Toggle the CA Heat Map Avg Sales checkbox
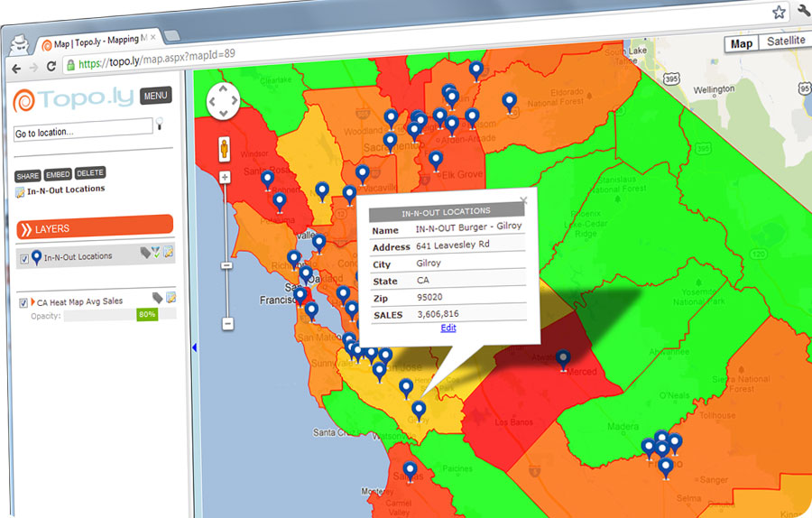Screen dimensions: 812x518 coord(23,303)
